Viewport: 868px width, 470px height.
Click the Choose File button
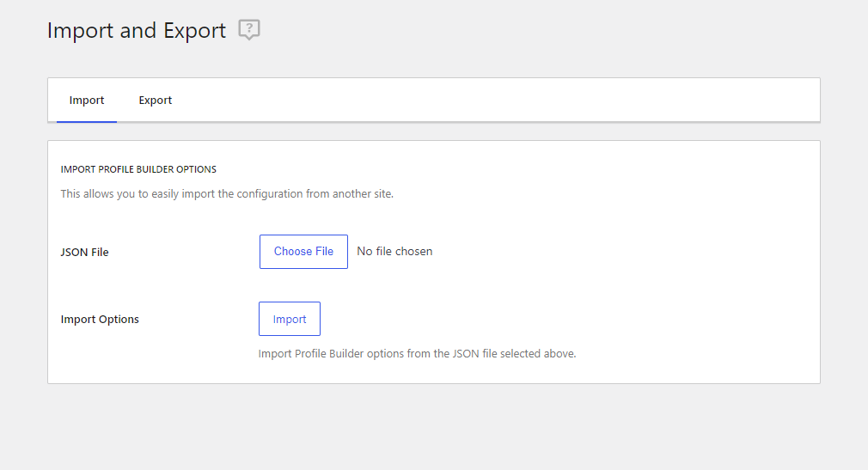tap(303, 252)
